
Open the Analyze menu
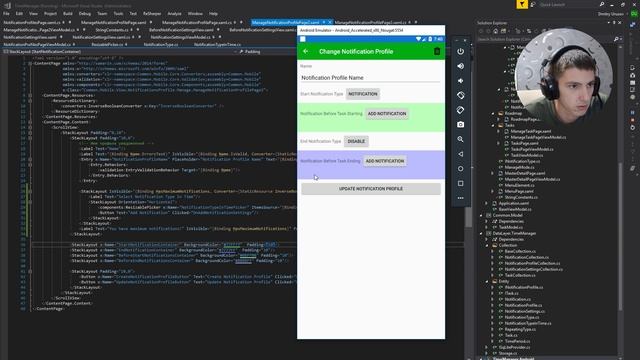tap(174, 13)
